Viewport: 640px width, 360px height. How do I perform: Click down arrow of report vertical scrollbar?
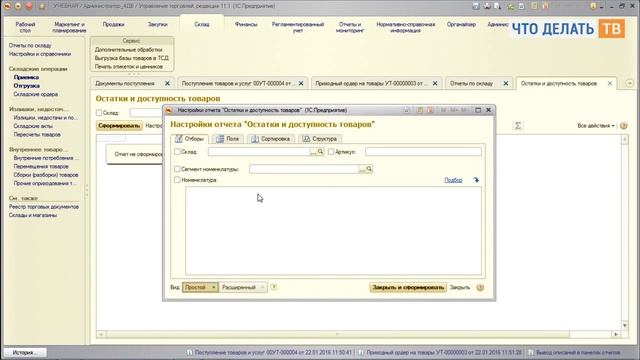[x=624, y=326]
